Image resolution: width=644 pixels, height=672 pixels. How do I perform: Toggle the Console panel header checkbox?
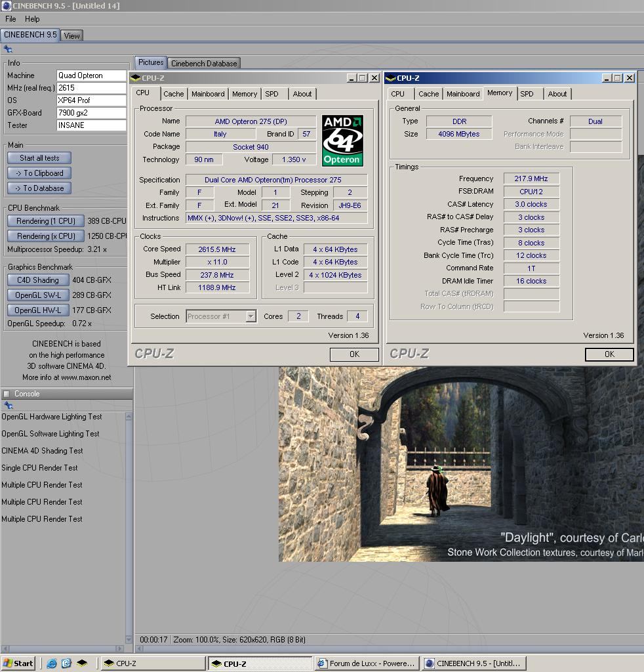7,394
